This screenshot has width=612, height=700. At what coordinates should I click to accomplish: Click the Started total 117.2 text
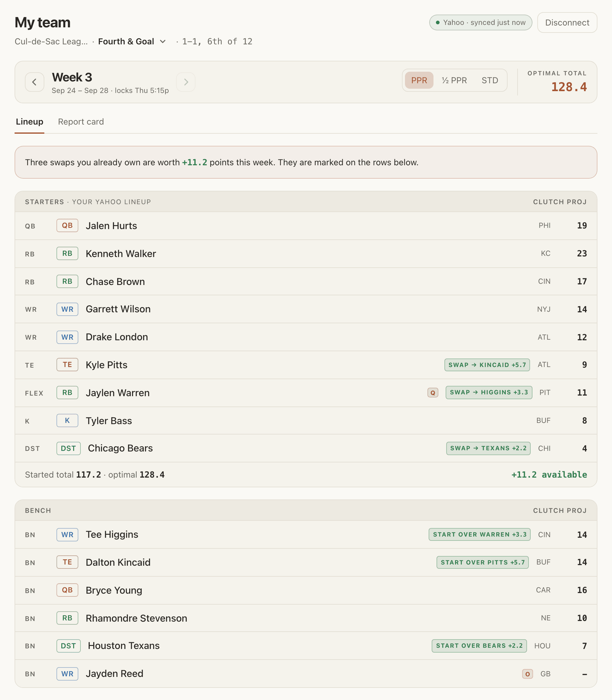[x=63, y=475]
